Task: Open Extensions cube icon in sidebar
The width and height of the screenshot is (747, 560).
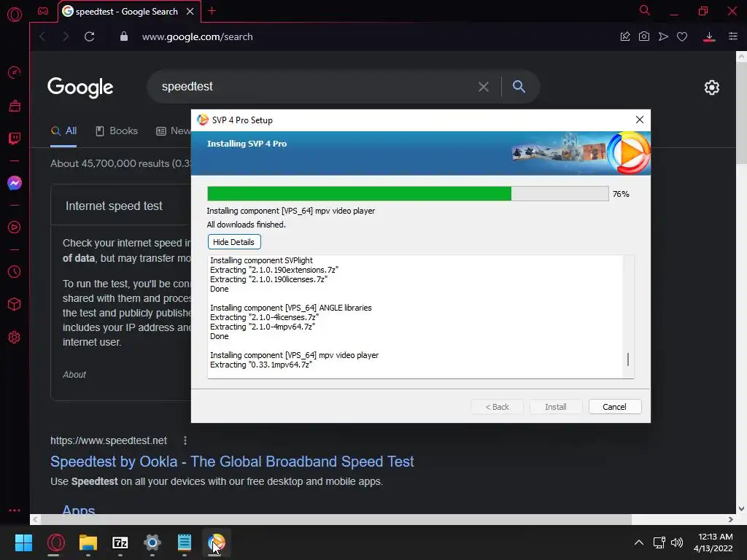Action: 15,304
